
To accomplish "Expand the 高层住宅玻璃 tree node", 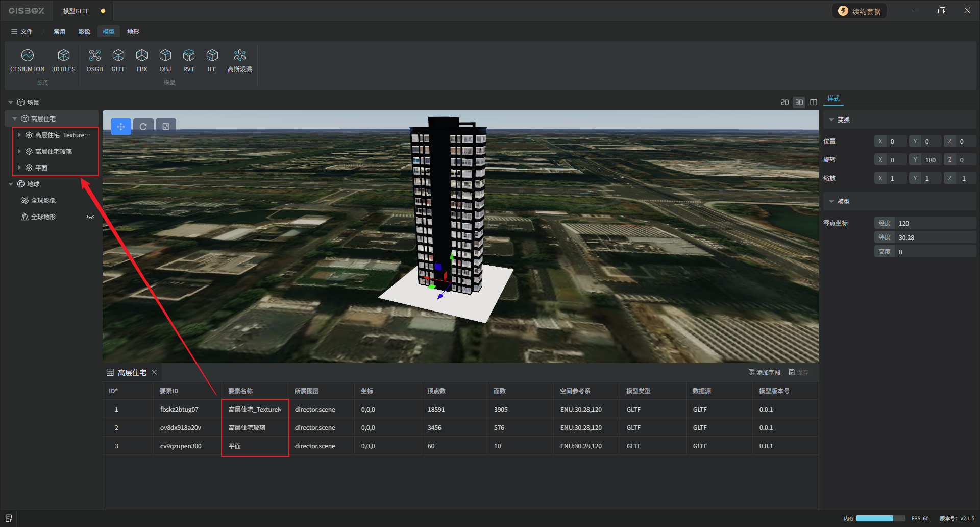I will coord(19,152).
